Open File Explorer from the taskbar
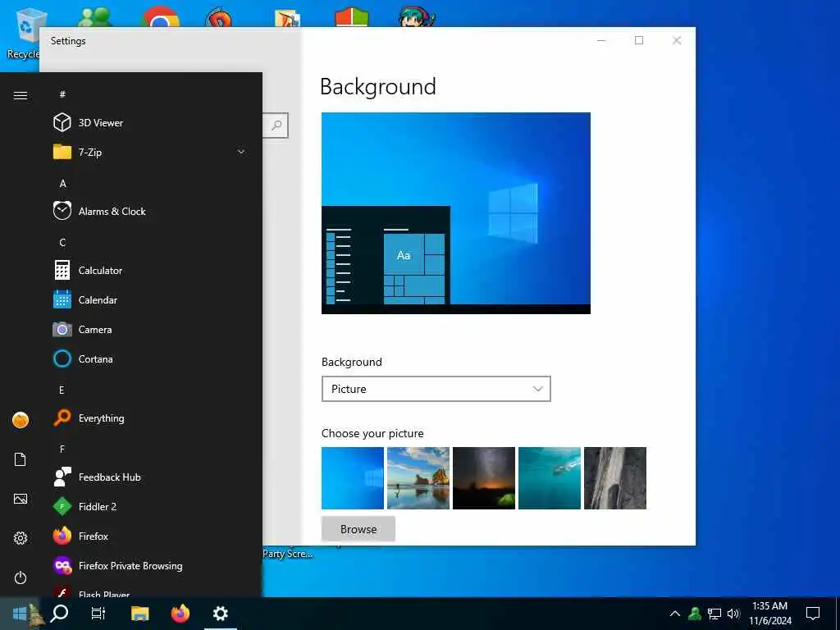 point(139,613)
